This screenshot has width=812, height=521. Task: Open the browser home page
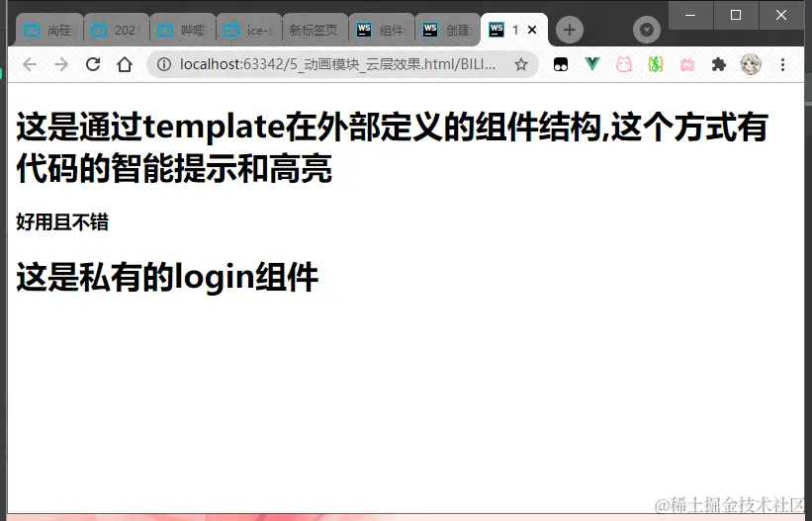[125, 64]
